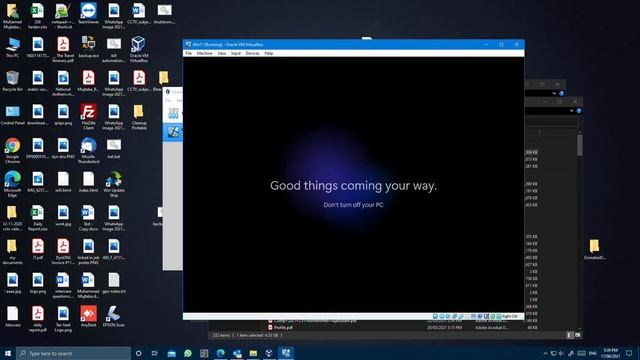Select the Oracle VM VirtualBox desktop shortcut
The width and height of the screenshot is (640, 360).
point(139,49)
